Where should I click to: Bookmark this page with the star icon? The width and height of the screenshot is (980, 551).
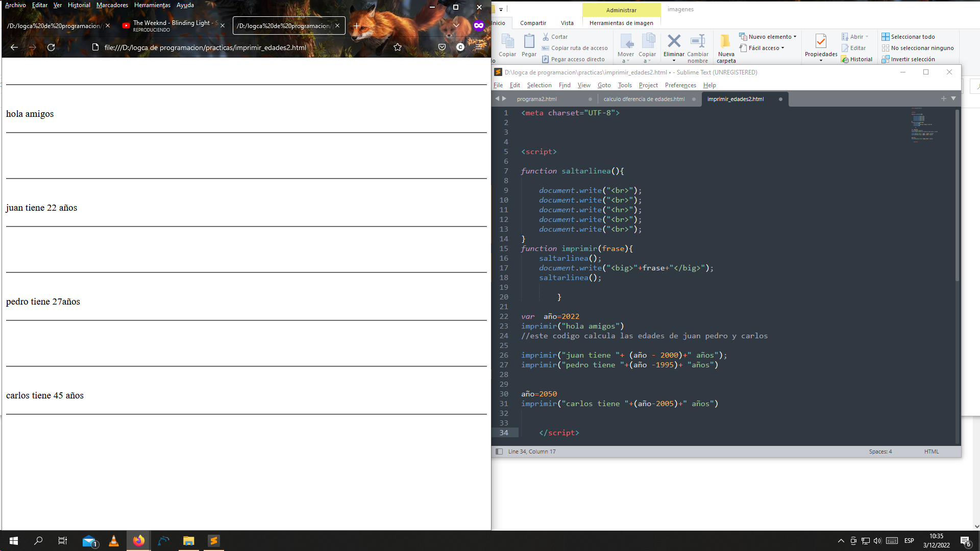pos(398,47)
